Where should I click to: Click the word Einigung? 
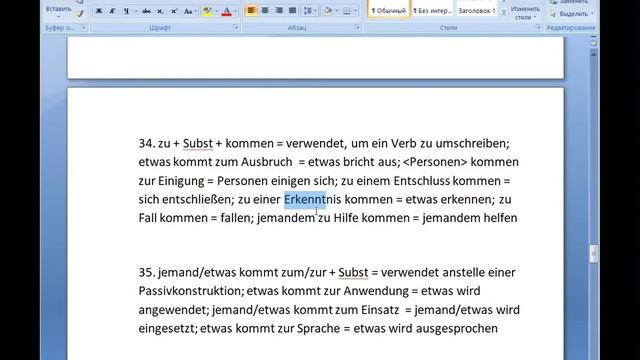click(x=181, y=181)
